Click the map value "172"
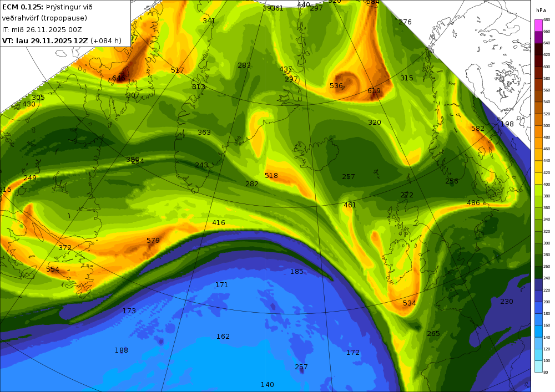The height and width of the screenshot is (392, 555). click(x=353, y=353)
